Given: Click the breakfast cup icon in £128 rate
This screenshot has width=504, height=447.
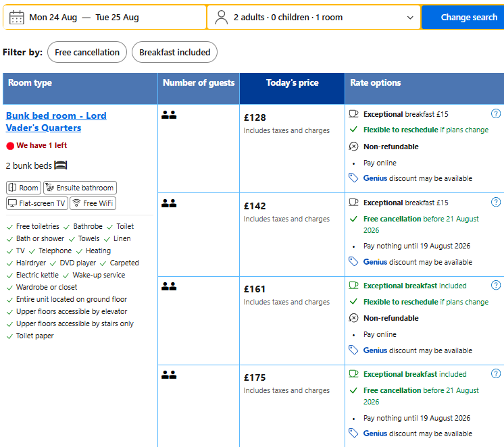Looking at the screenshot, I should tap(353, 113).
